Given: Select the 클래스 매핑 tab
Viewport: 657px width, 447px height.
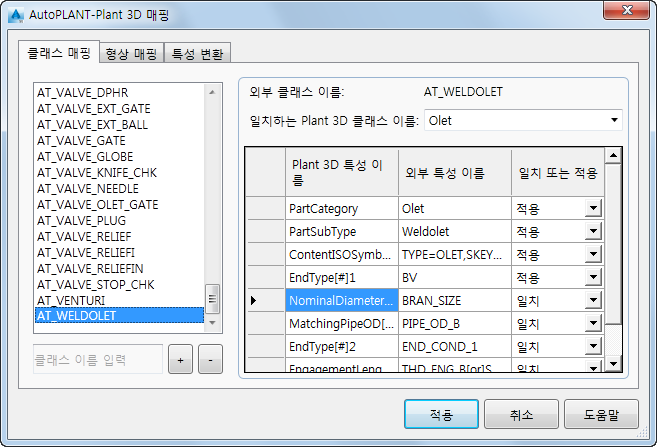Looking at the screenshot, I should point(59,52).
